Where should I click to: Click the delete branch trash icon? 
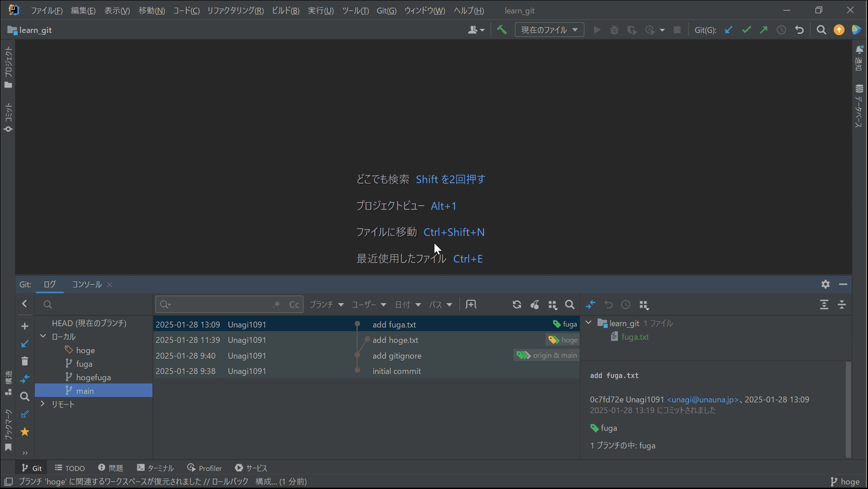click(x=25, y=361)
